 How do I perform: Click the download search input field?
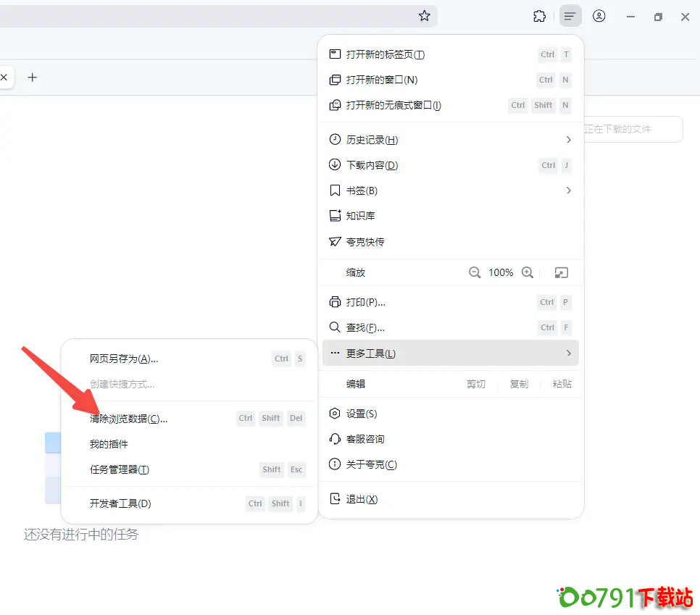tap(630, 129)
